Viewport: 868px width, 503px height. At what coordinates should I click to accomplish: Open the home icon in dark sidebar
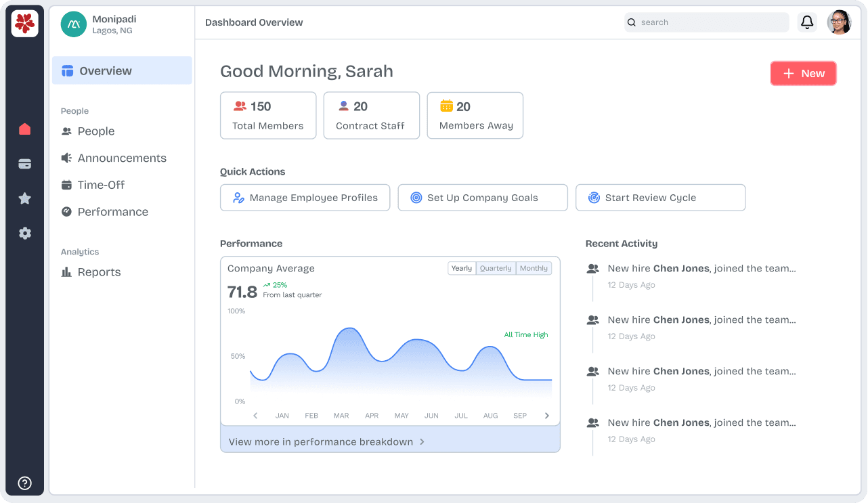(25, 129)
